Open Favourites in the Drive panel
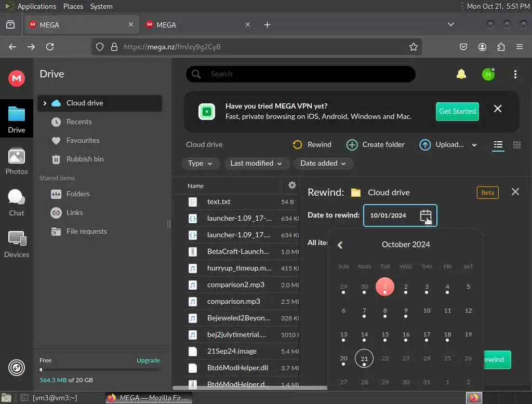Viewport: 532px width, 404px height. pyautogui.click(x=83, y=140)
